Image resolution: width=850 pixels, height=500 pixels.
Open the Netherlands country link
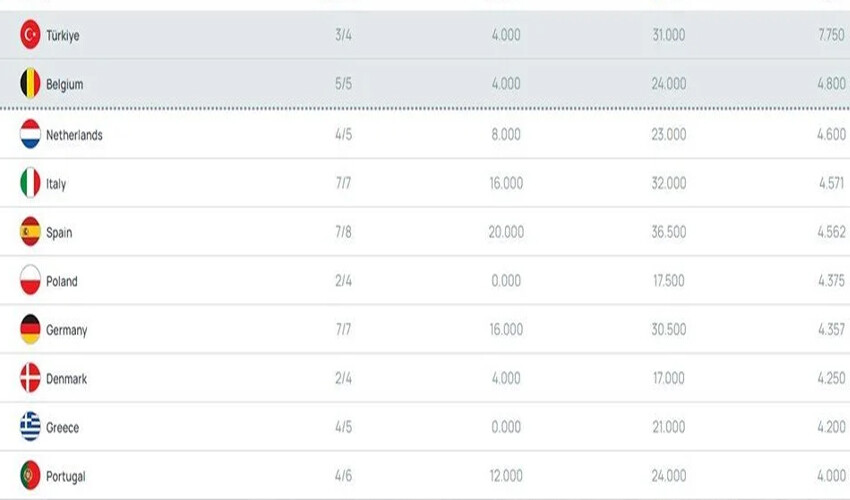[x=74, y=135]
